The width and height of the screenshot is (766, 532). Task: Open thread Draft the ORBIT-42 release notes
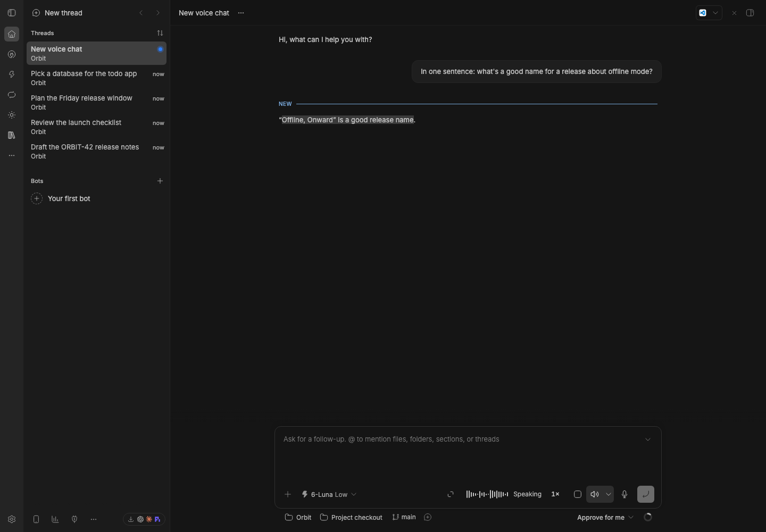96,152
